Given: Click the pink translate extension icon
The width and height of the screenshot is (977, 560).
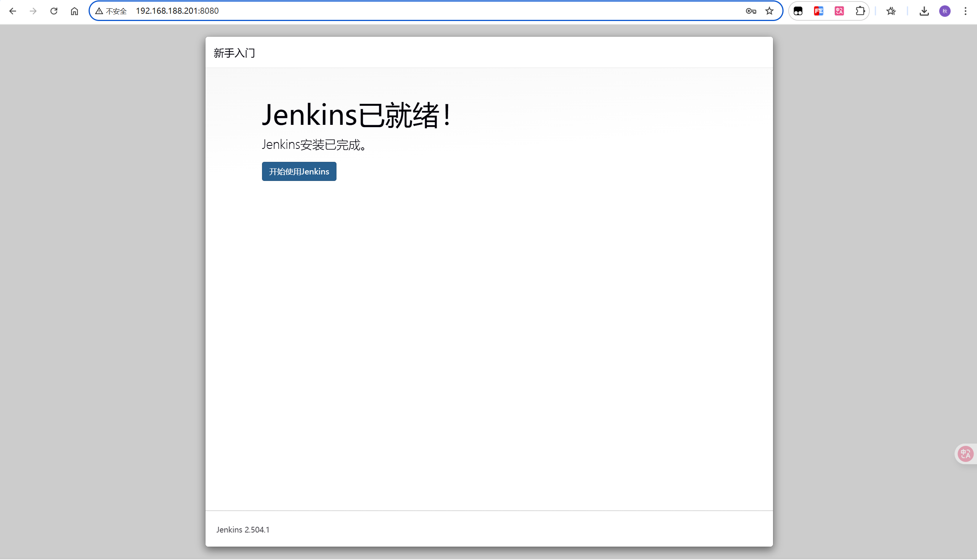Looking at the screenshot, I should coord(839,11).
